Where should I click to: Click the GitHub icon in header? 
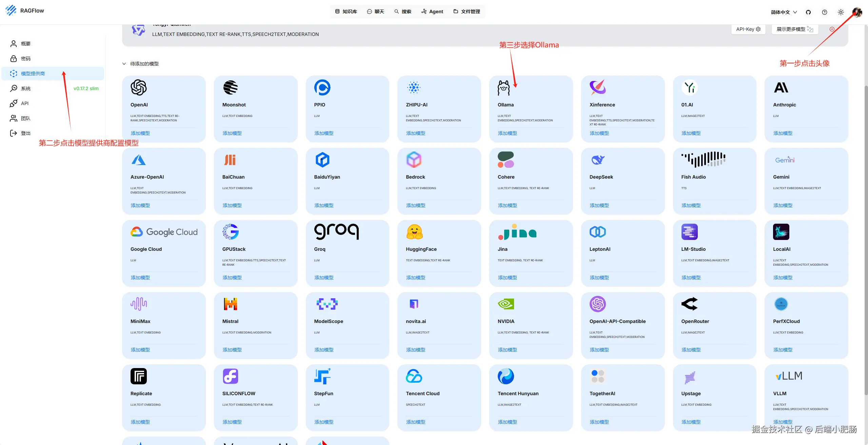[808, 12]
